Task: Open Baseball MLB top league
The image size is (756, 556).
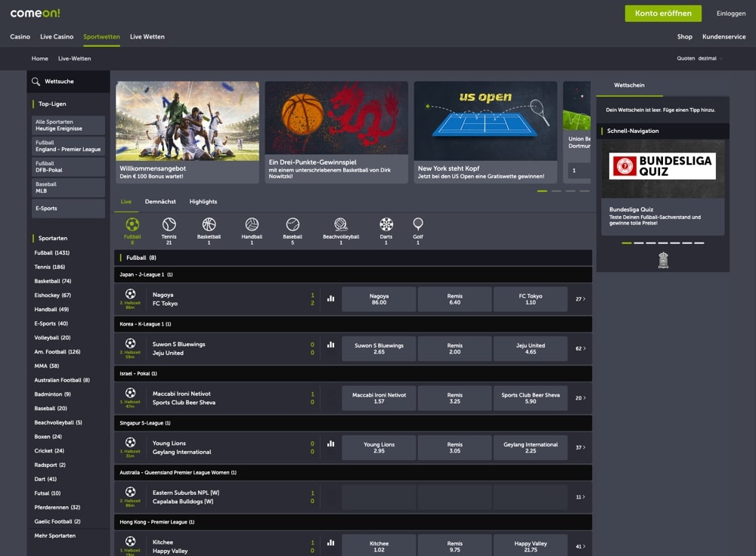Action: coord(68,187)
